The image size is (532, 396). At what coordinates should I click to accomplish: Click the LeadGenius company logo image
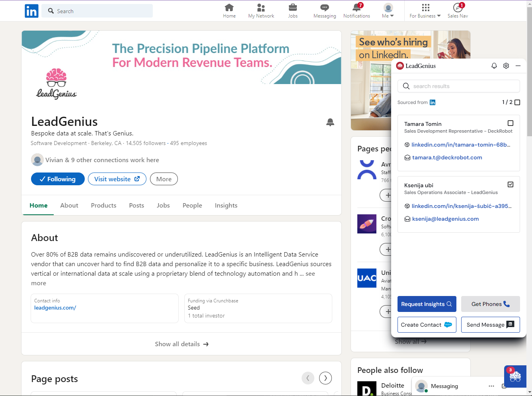click(57, 84)
